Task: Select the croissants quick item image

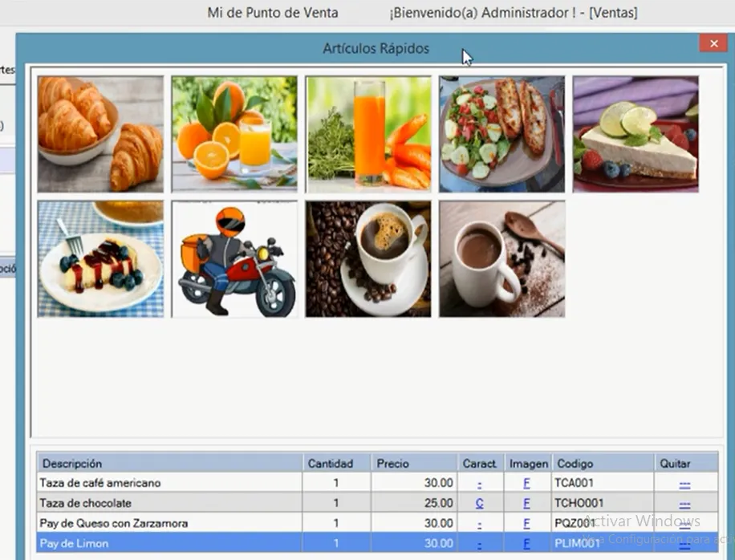Action: [100, 134]
